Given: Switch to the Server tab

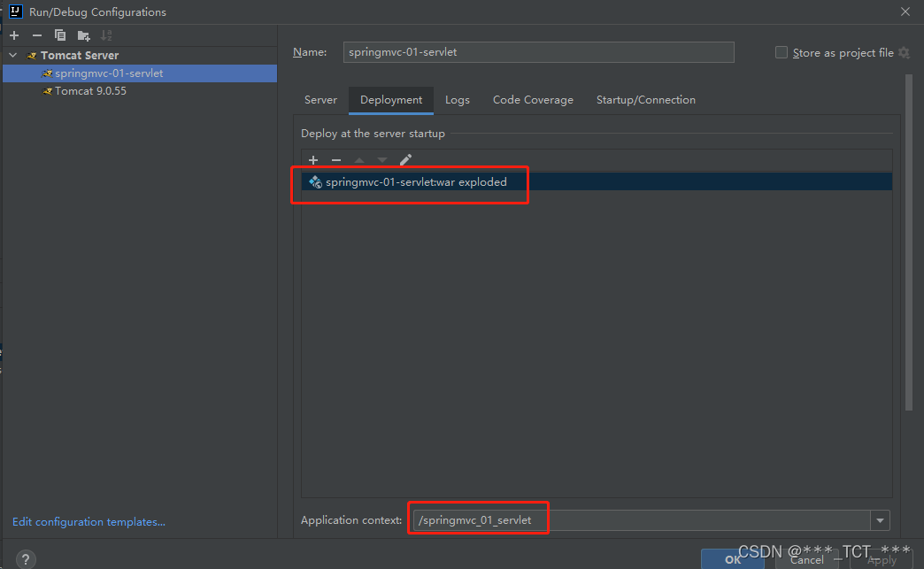Looking at the screenshot, I should [320, 99].
